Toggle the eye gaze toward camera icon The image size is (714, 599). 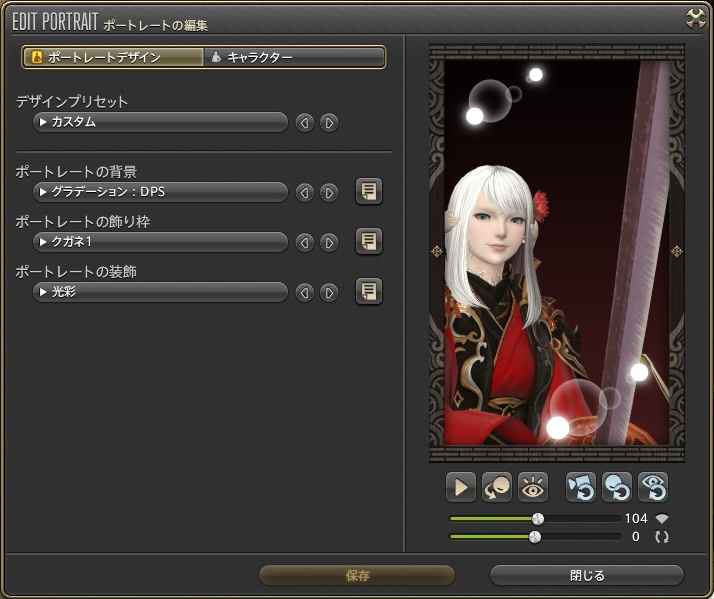coord(534,487)
